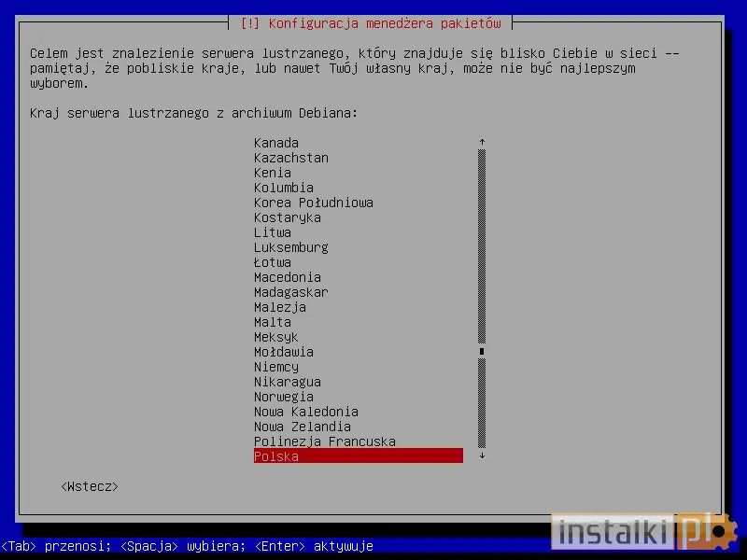The image size is (747, 560).
Task: Click the scrollbar up arrow
Action: click(481, 140)
